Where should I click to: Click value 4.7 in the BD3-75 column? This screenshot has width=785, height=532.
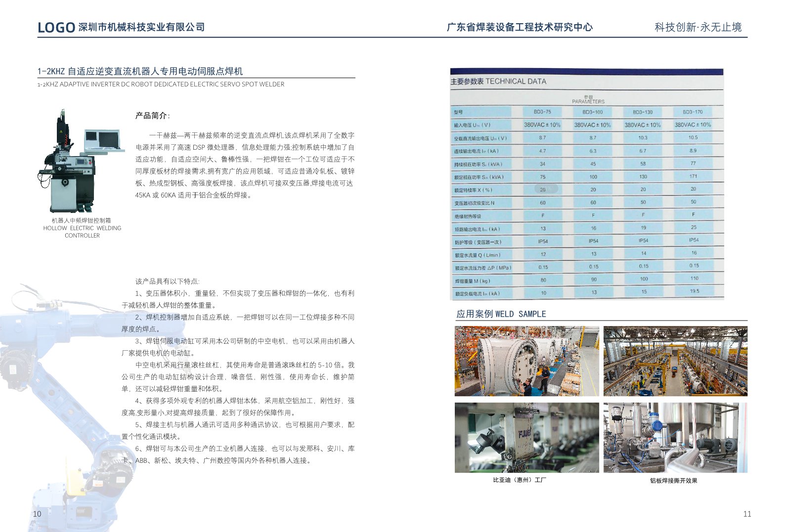[x=542, y=151]
